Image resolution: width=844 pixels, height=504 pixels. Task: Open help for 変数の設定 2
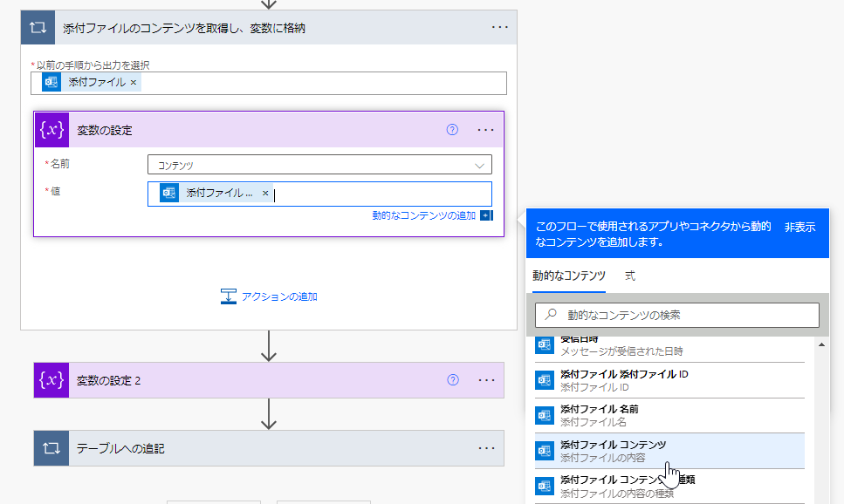point(453,380)
